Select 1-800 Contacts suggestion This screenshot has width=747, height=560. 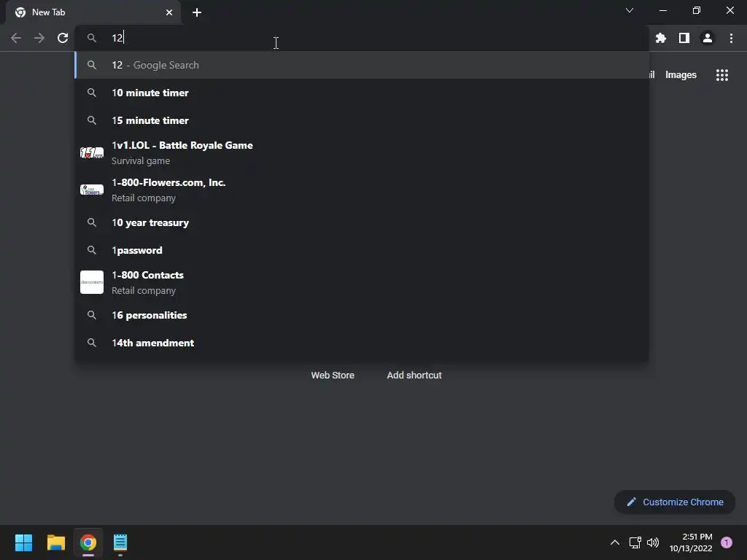tap(362, 282)
